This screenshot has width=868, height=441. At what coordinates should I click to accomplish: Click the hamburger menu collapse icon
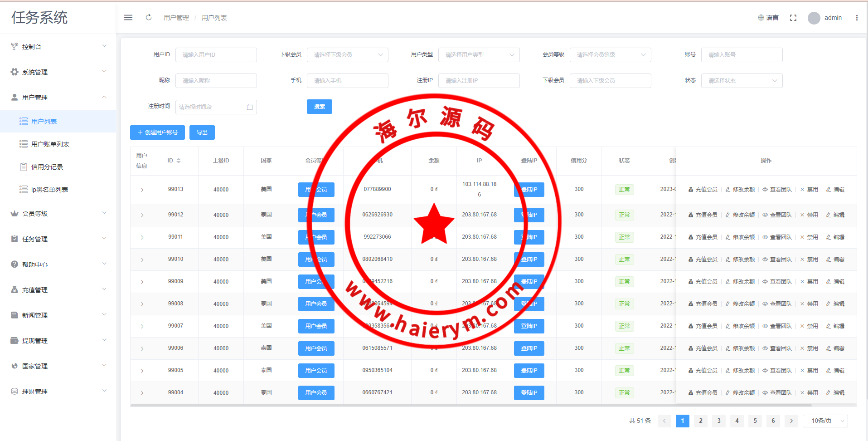[128, 18]
